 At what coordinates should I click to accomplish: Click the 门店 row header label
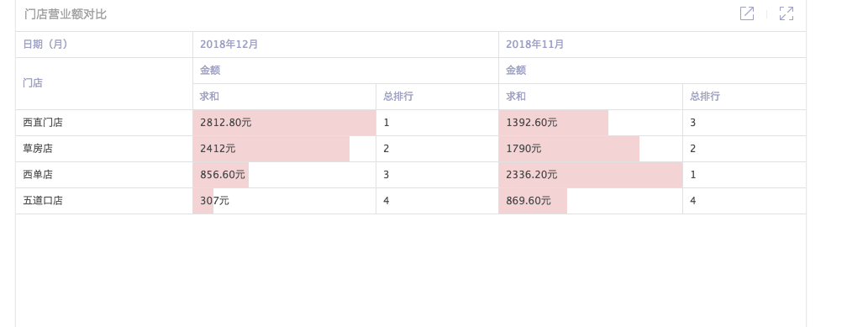33,83
